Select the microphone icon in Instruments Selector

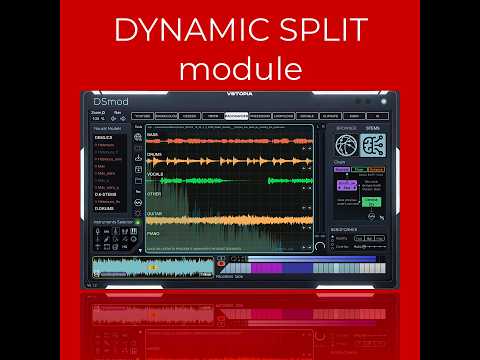point(98,231)
